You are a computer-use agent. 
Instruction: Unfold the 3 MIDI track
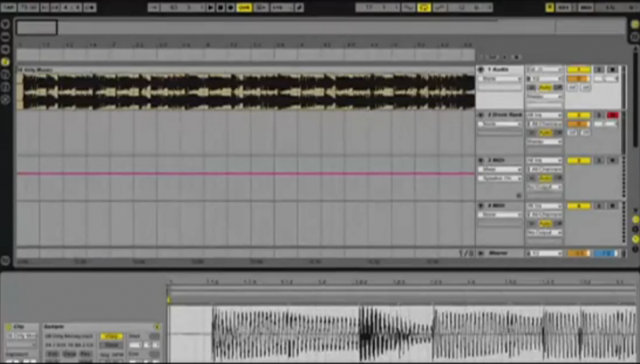(x=481, y=160)
